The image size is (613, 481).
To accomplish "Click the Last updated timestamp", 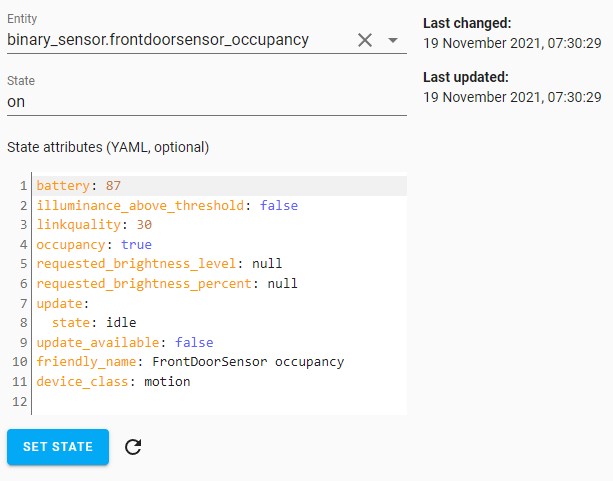I will click(x=511, y=97).
